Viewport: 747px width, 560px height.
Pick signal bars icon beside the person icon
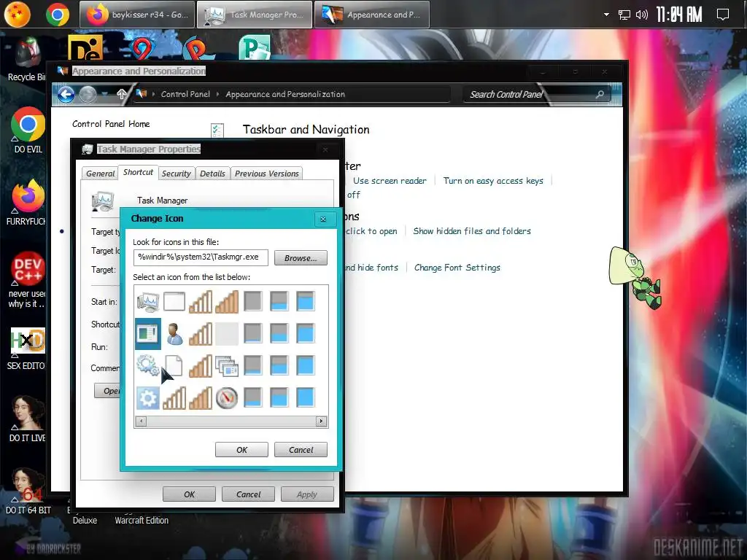201,334
